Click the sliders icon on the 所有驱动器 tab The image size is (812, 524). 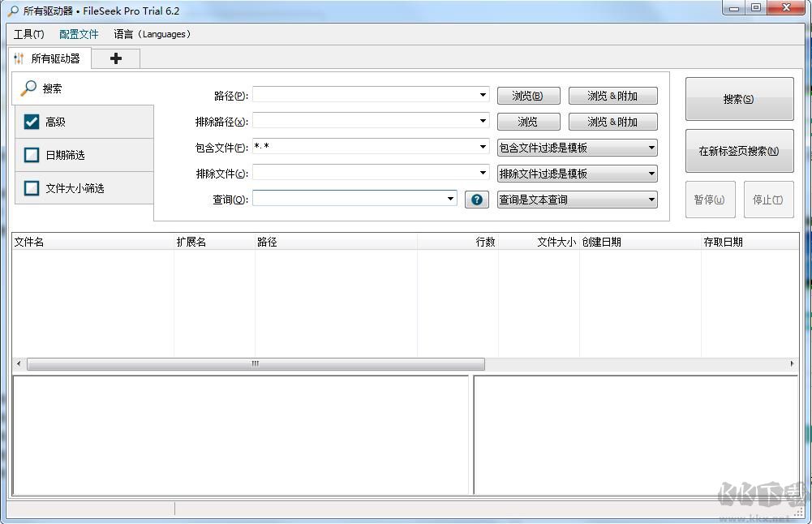(19, 58)
